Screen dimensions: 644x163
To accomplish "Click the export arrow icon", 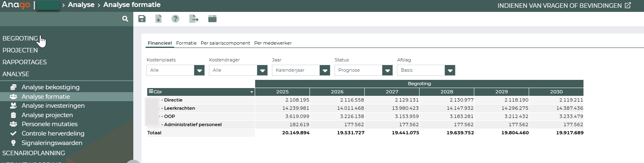I will pyautogui.click(x=194, y=18).
